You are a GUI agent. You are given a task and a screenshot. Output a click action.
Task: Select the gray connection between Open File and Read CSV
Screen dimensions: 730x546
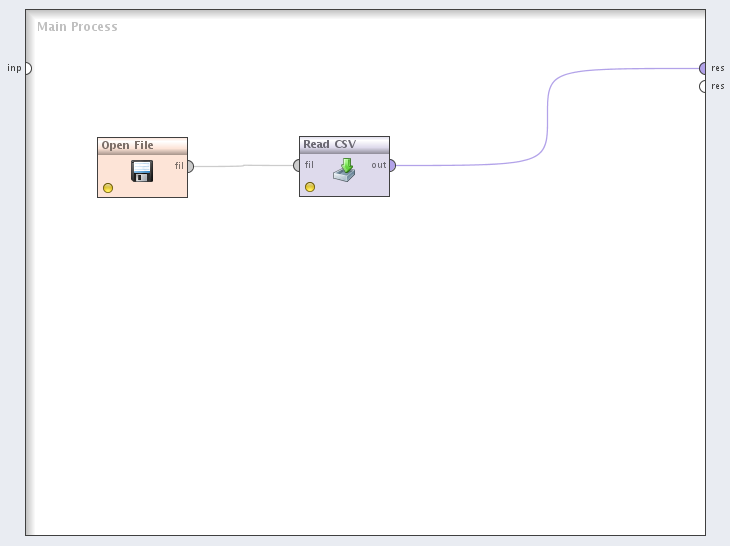(x=245, y=166)
